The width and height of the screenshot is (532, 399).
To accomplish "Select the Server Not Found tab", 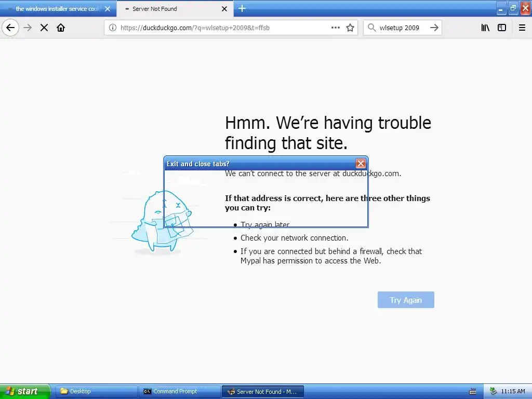I will (175, 9).
